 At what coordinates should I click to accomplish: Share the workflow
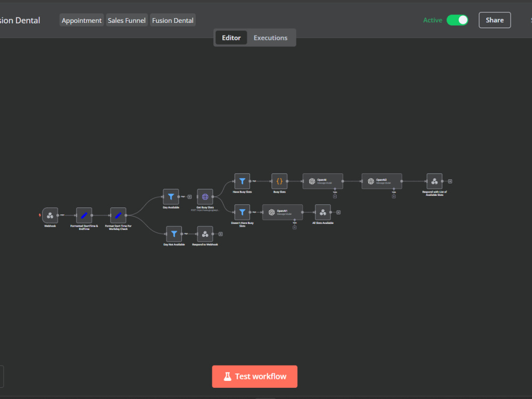pos(494,20)
